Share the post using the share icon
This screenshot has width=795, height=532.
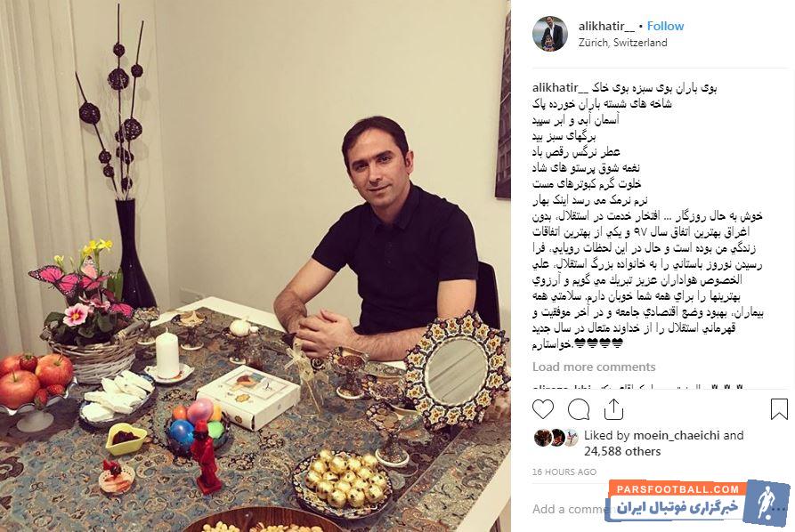point(613,409)
